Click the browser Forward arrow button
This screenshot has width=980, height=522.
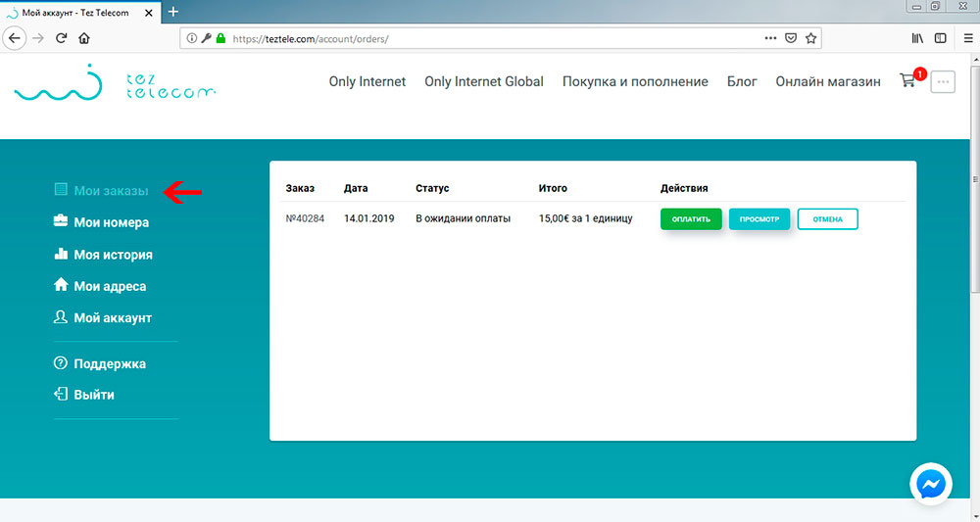(39, 39)
